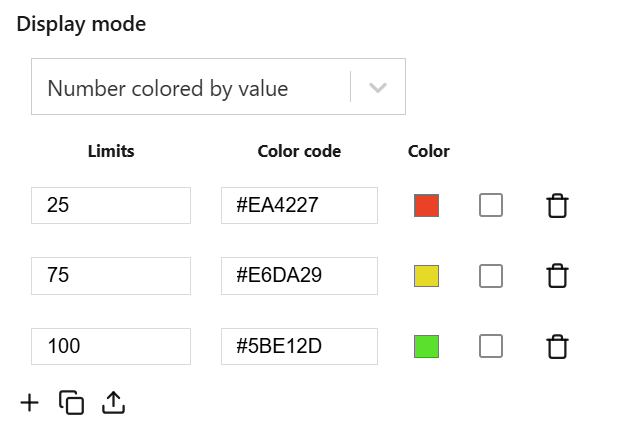
Task: Open the 'Number colored by value' selector
Action: [x=190, y=87]
